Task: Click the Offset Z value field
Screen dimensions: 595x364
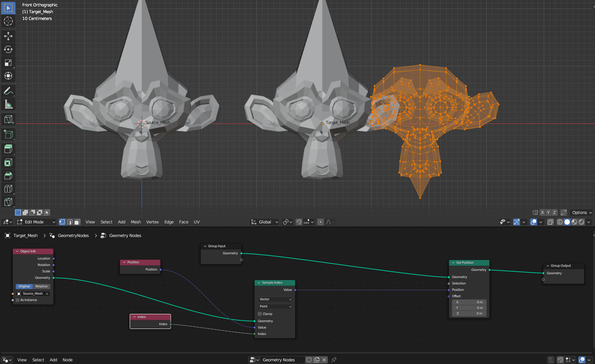Action: [x=469, y=314]
